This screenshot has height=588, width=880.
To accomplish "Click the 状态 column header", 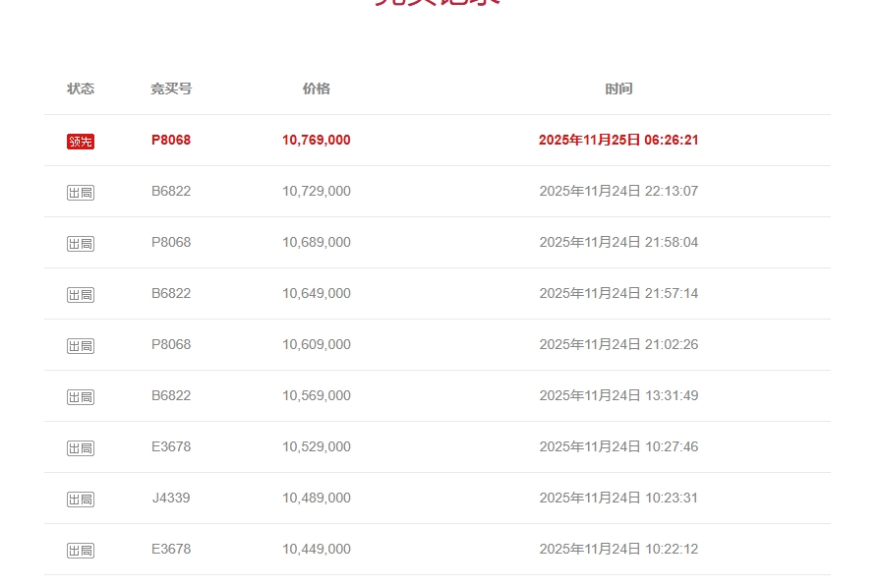I will [81, 88].
